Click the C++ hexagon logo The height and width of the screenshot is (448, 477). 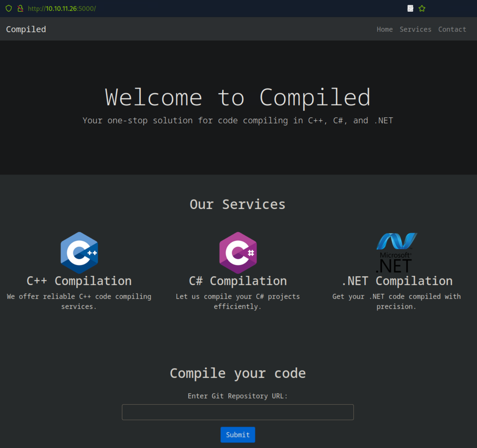tap(79, 253)
